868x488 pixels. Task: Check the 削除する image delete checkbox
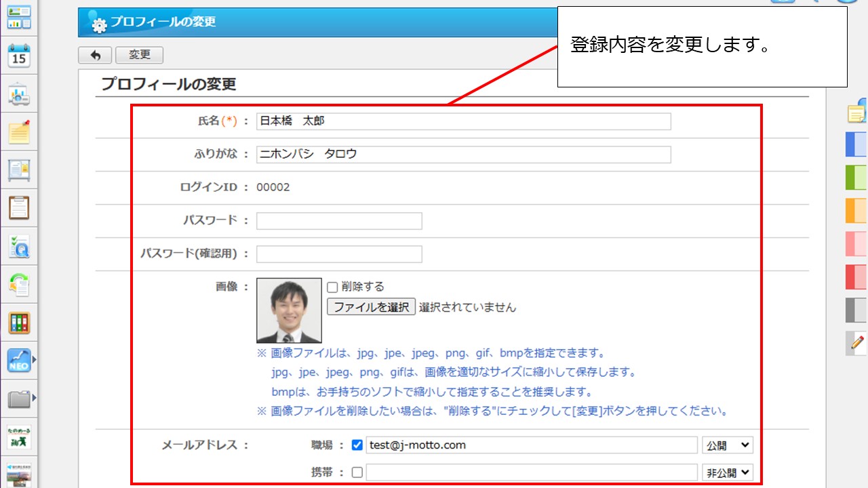click(x=332, y=287)
